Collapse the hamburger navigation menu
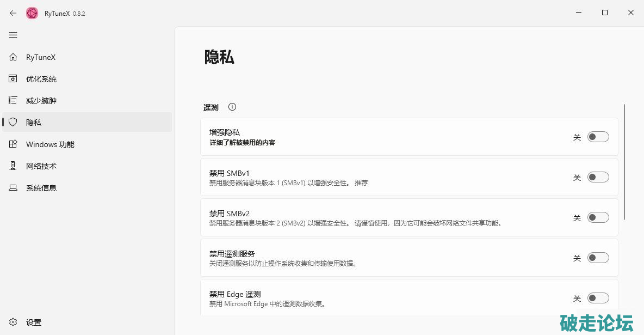644x335 pixels. [13, 35]
